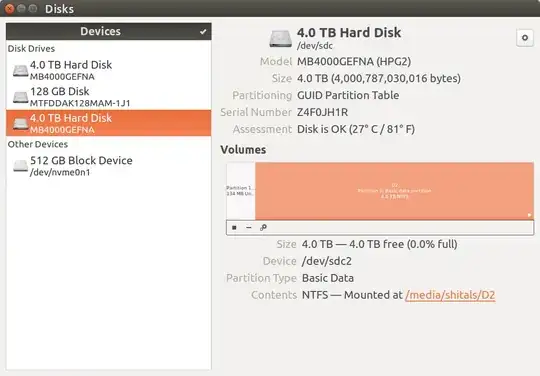Open the drive options gear menu
The width and height of the screenshot is (540, 376).
point(525,38)
